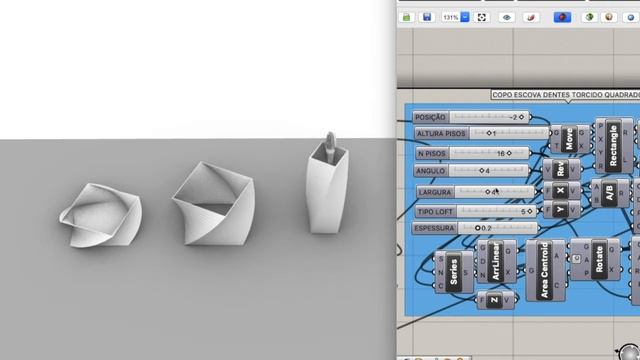The height and width of the screenshot is (360, 640).
Task: Click the ANGULO slider handle
Action: tap(482, 171)
